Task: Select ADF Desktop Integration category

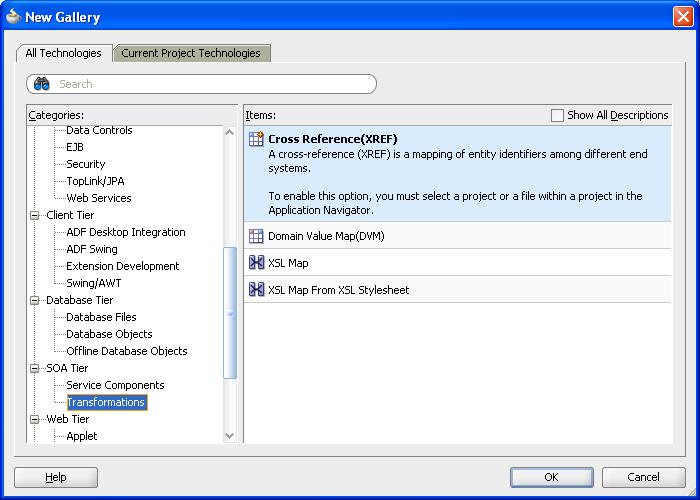Action: [125, 232]
